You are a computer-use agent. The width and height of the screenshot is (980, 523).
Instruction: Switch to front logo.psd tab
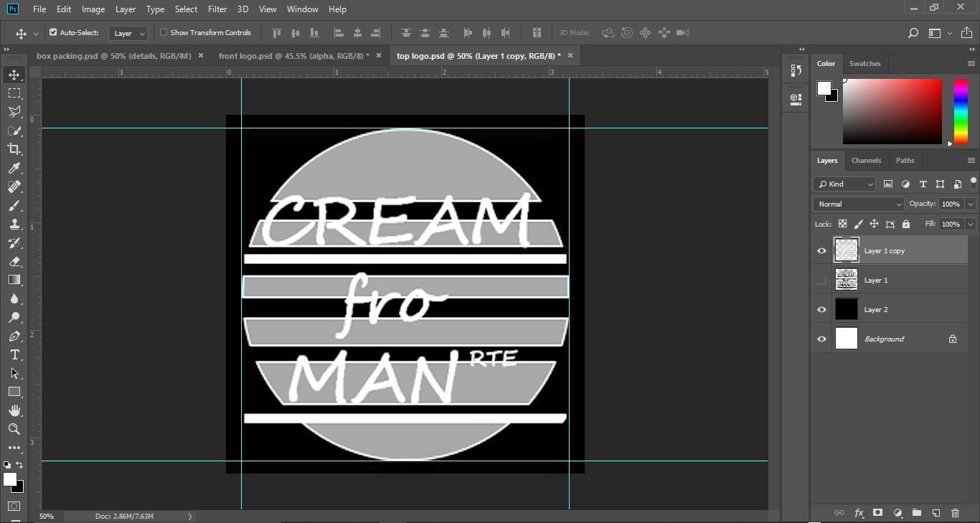(x=294, y=55)
